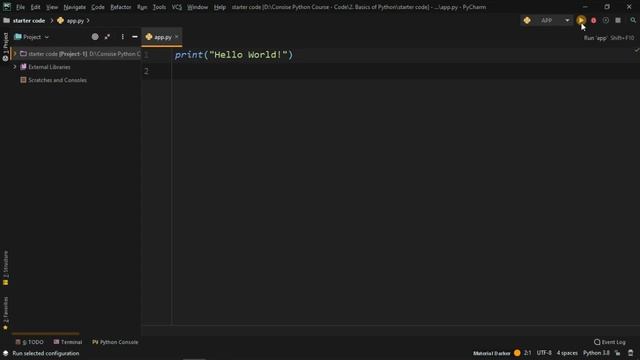Open the APP run configuration dropdown

coord(567,20)
